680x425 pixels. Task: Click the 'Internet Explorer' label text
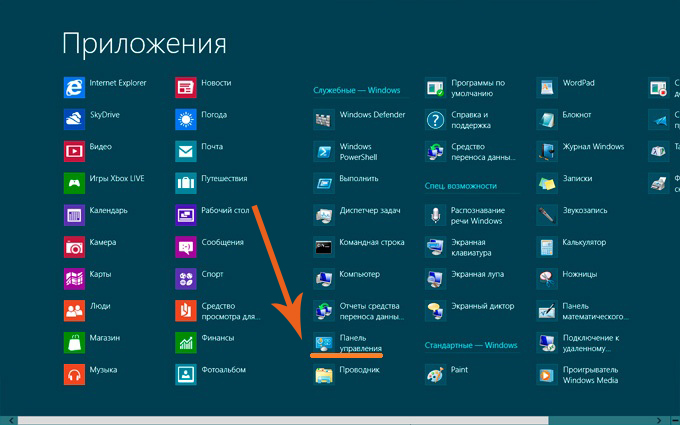coord(118,83)
